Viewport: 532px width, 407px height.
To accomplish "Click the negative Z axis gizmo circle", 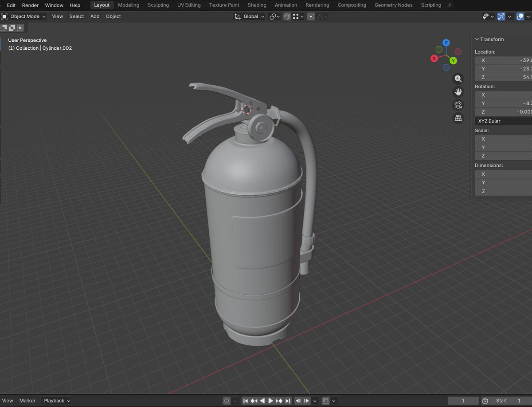I will coord(446,67).
